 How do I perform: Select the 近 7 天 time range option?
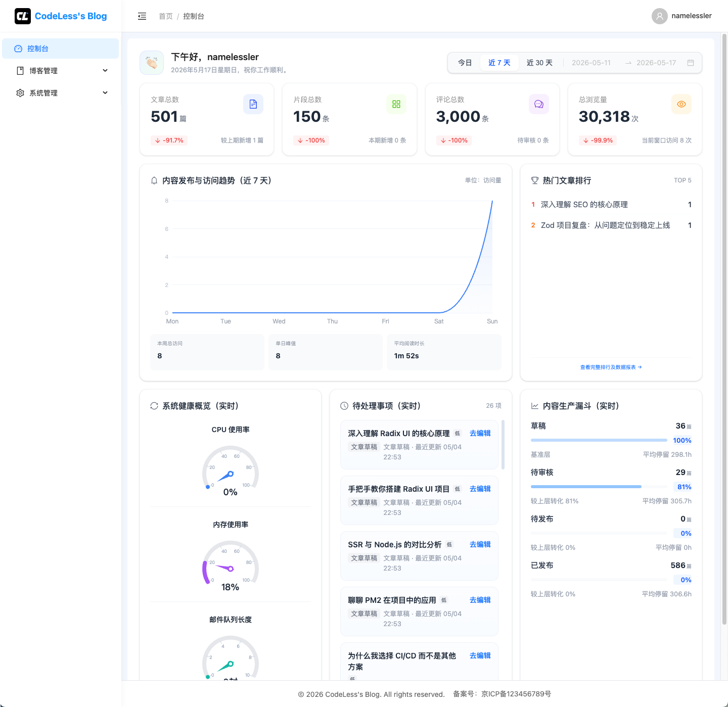pos(499,63)
